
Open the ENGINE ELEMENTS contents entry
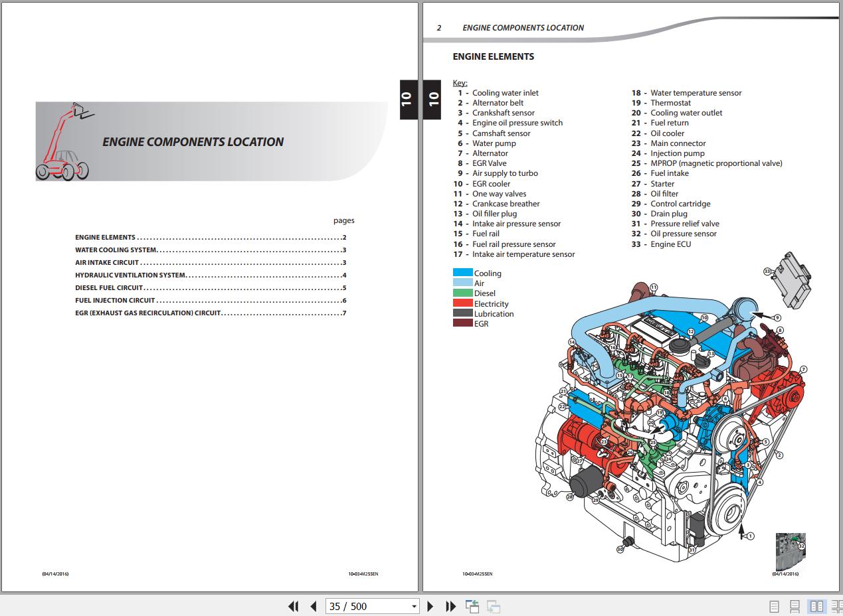tap(105, 237)
